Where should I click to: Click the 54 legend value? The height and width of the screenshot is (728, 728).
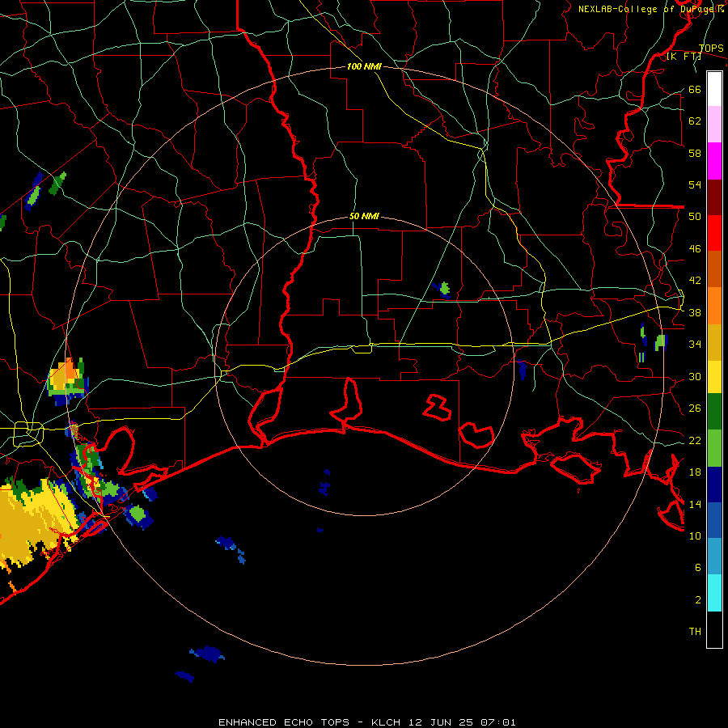coord(695,184)
